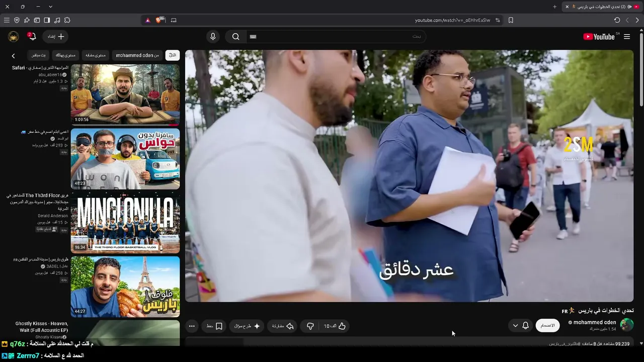Screen dimensions: 644x362
Task: Select the 'من mohammed oden' filter chip
Action: click(137, 55)
